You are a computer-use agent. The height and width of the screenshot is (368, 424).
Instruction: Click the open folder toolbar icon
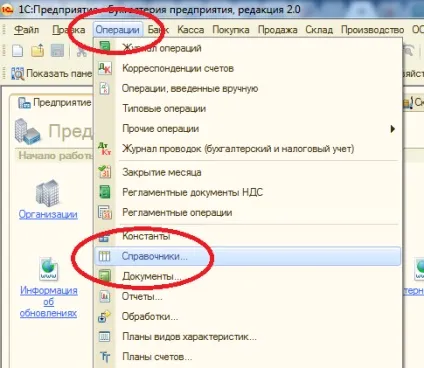pyautogui.click(x=38, y=51)
